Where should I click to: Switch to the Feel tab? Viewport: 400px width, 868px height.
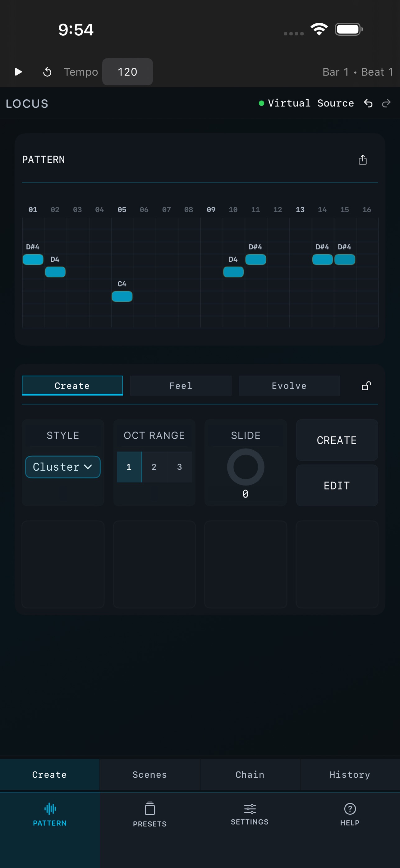(x=181, y=386)
